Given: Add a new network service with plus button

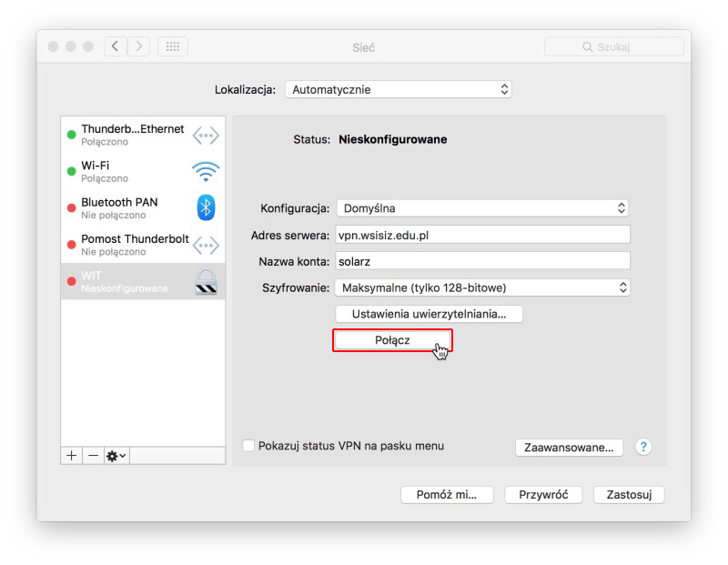Looking at the screenshot, I should (x=71, y=456).
